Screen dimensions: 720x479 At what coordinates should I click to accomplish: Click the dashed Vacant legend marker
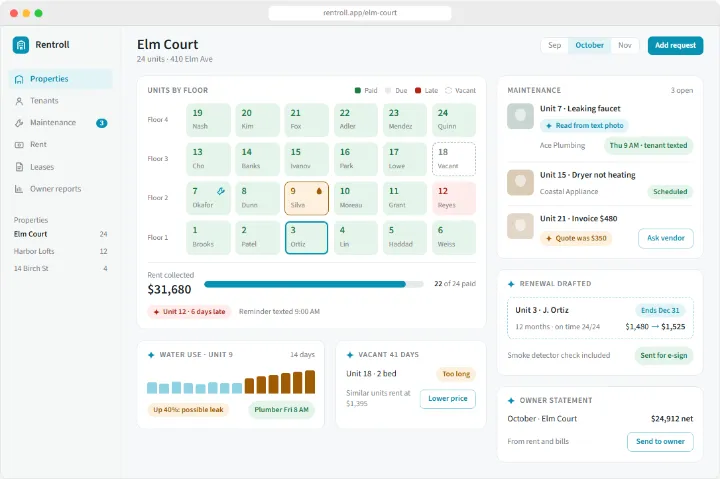(449, 90)
